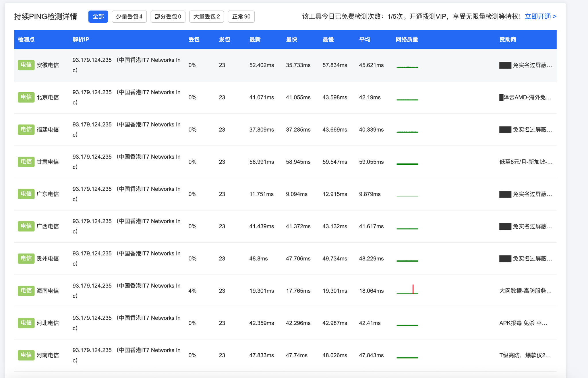Select the 广东电信 node name
Screen dimensions: 588x378
(48, 194)
